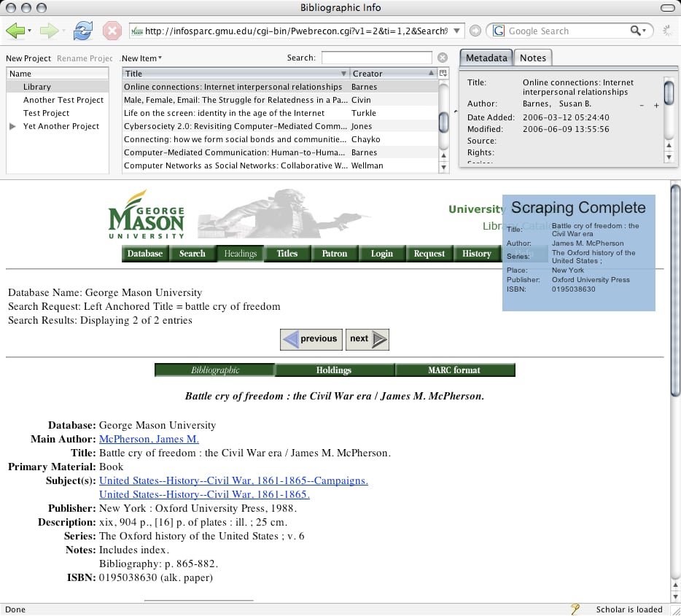Viewport: 681px width, 616px height.
Task: Click the Scholar icon in status bar
Action: (x=575, y=609)
